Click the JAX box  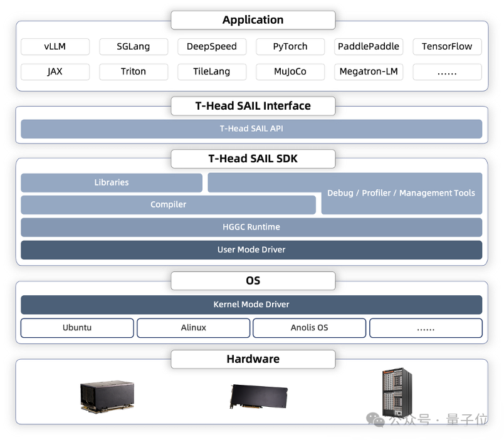(55, 71)
